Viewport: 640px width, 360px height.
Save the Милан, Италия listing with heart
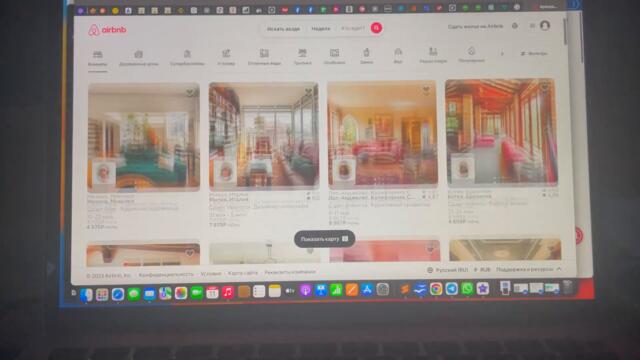pos(309,91)
